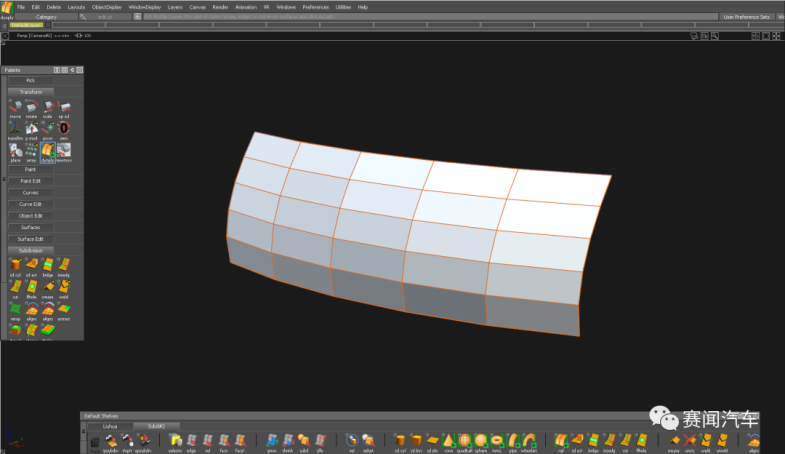Switch to the Lichva shelf tab
This screenshot has width=785, height=454.
pyautogui.click(x=110, y=426)
